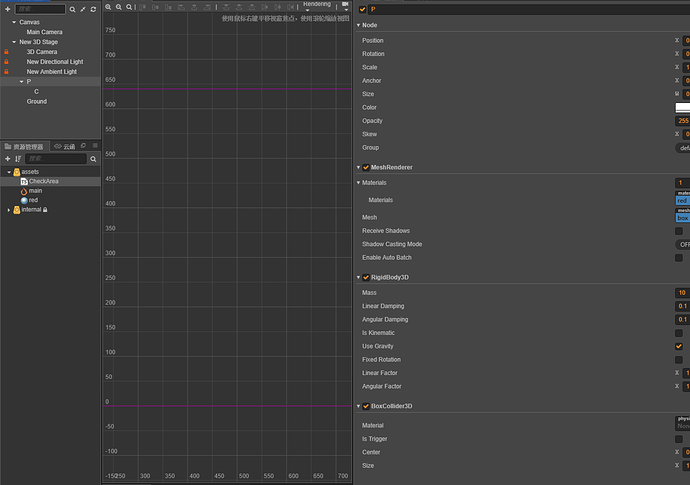690x485 pixels.
Task: Click the CheckArea script file icon
Action: (x=24, y=181)
